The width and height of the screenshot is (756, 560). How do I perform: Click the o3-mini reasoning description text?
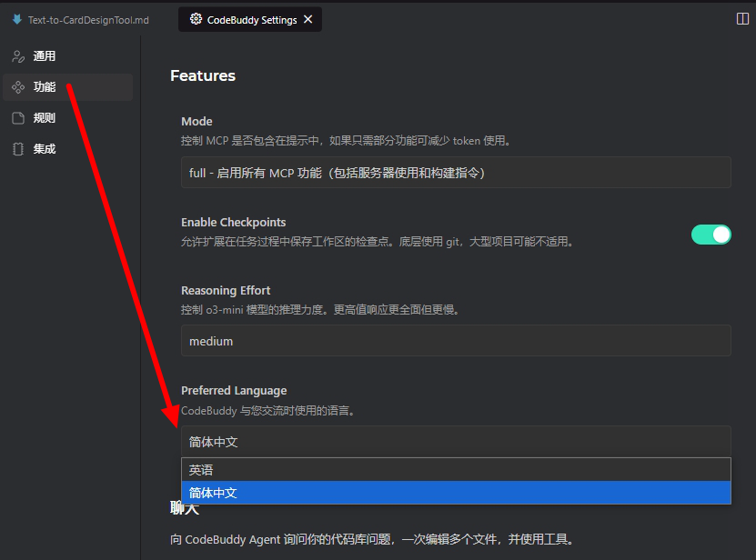320,310
